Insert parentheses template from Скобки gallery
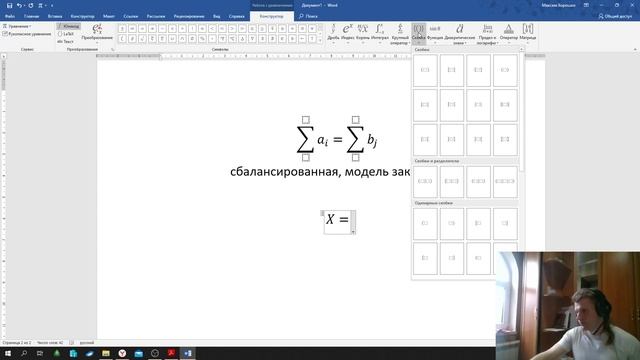Viewport: 640px width, 360px height. [425, 70]
